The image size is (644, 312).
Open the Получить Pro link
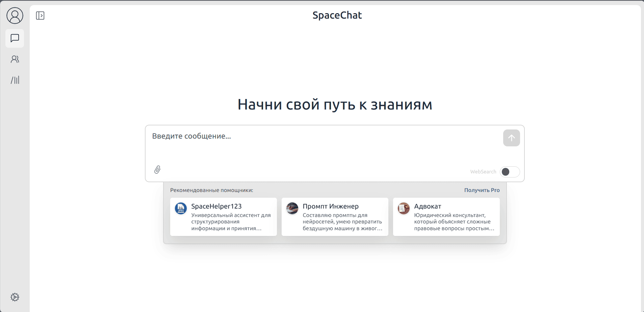point(482,190)
